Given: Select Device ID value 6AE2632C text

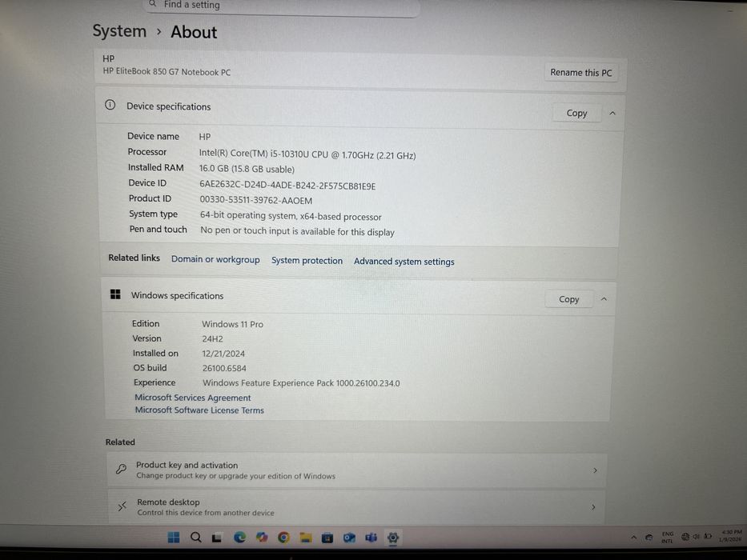Looking at the screenshot, I should click(287, 186).
